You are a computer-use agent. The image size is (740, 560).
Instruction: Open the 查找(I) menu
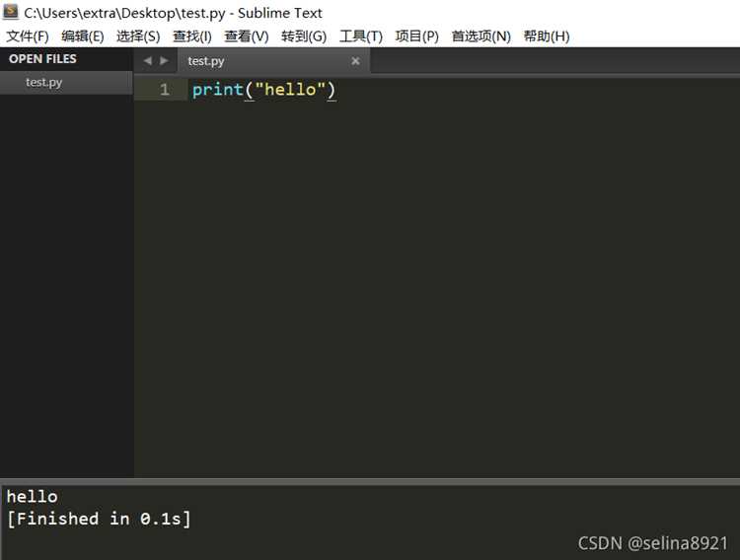click(192, 36)
